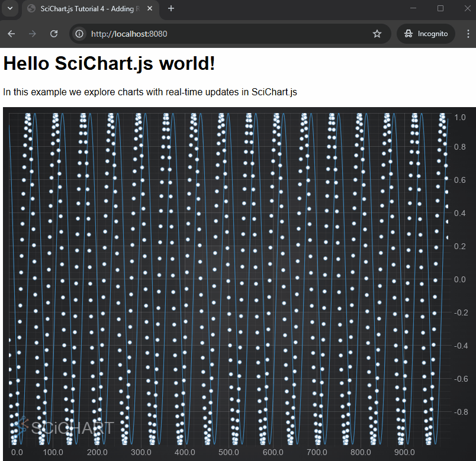Click the -0.8 label on Y axis
This screenshot has height=461, width=476.
click(x=458, y=412)
